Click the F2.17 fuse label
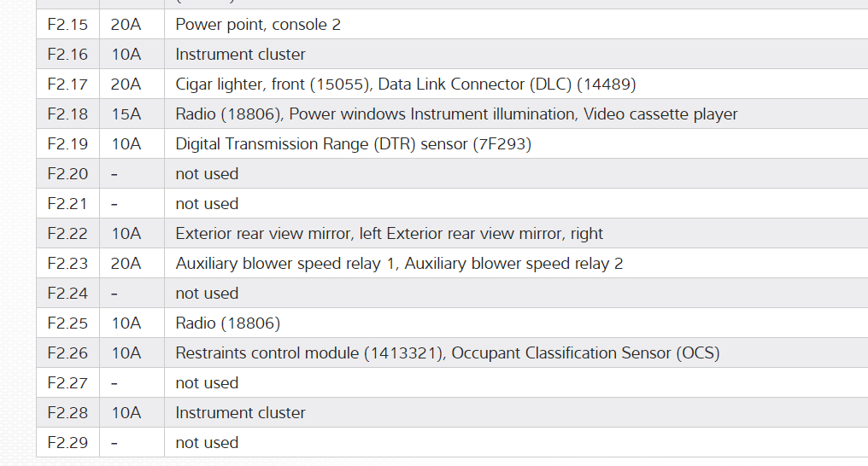 click(x=67, y=84)
